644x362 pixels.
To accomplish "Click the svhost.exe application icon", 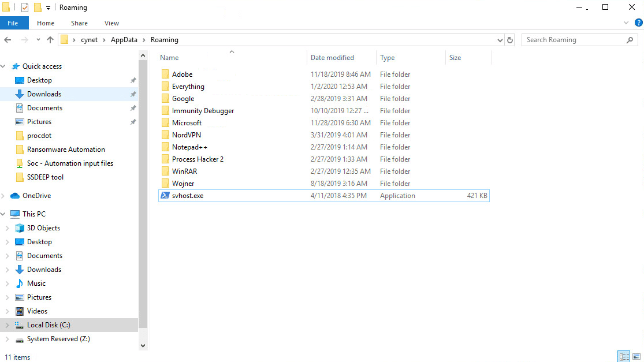I will [x=165, y=195].
